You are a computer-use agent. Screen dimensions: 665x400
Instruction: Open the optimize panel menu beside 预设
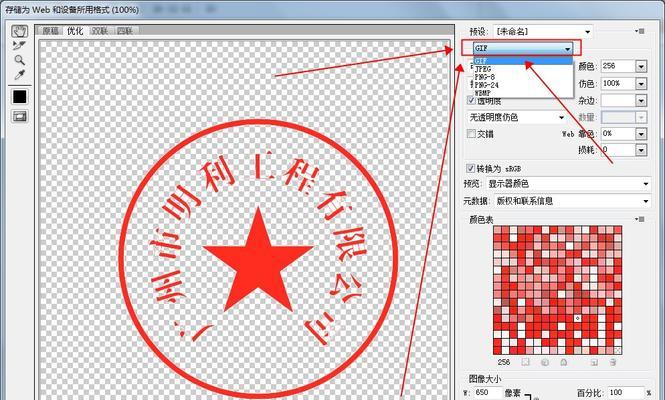(x=640, y=31)
